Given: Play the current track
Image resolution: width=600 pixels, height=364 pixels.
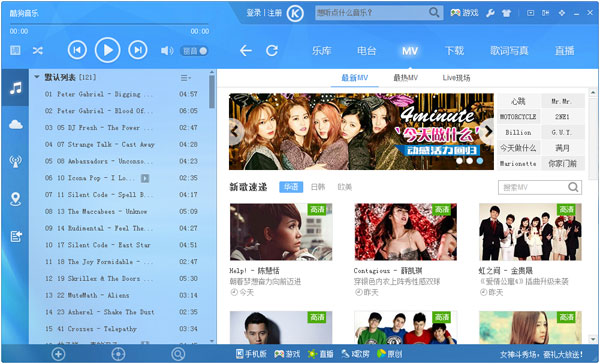Looking at the screenshot, I should pyautogui.click(x=108, y=50).
